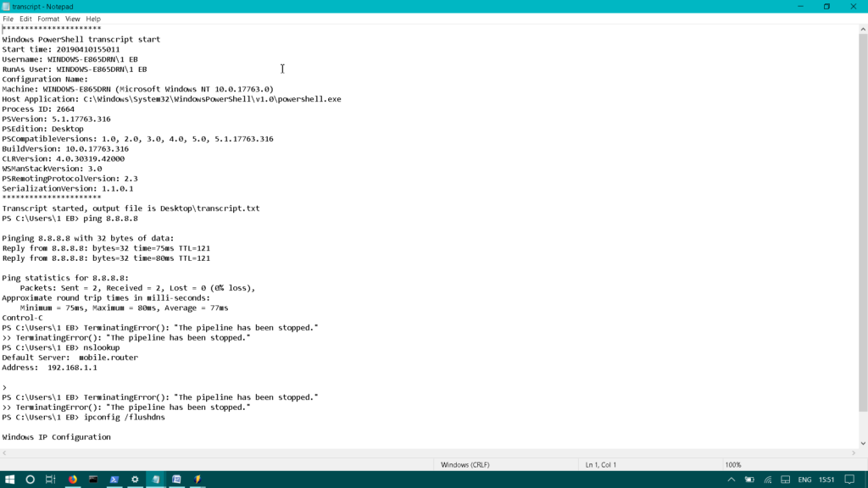
Task: Open the Wi-Fi network tray icon
Action: (x=768, y=480)
